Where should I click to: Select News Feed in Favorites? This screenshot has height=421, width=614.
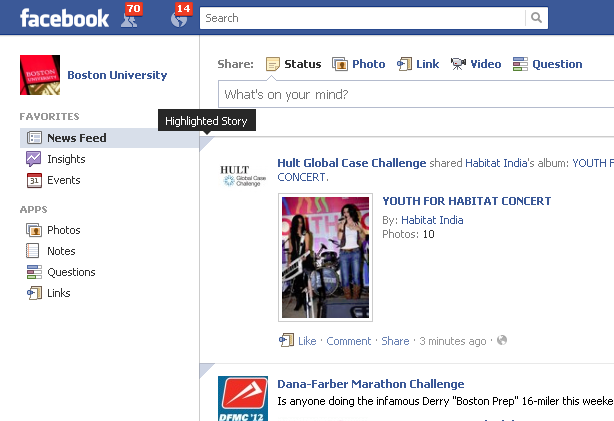tap(76, 138)
